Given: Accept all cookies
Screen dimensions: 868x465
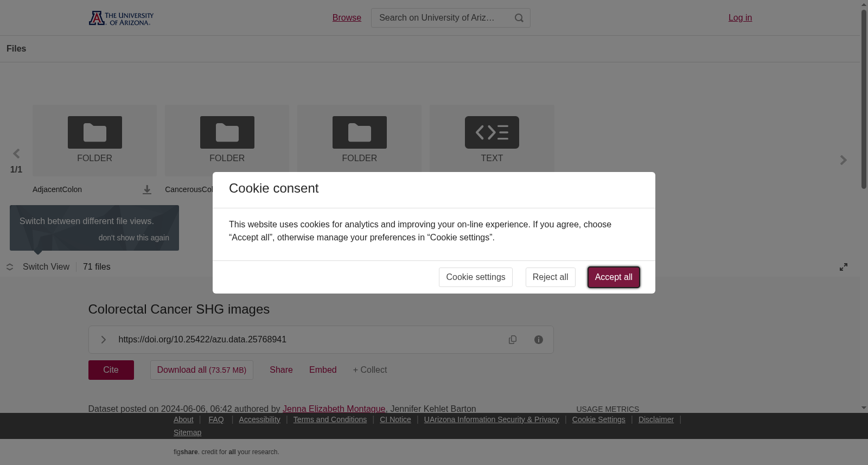Looking at the screenshot, I should [614, 277].
